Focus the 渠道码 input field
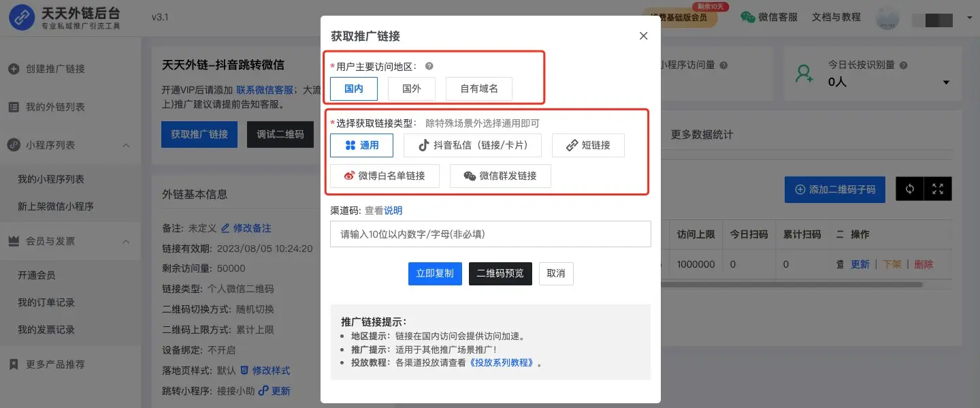Image resolution: width=980 pixels, height=408 pixels. tap(491, 234)
